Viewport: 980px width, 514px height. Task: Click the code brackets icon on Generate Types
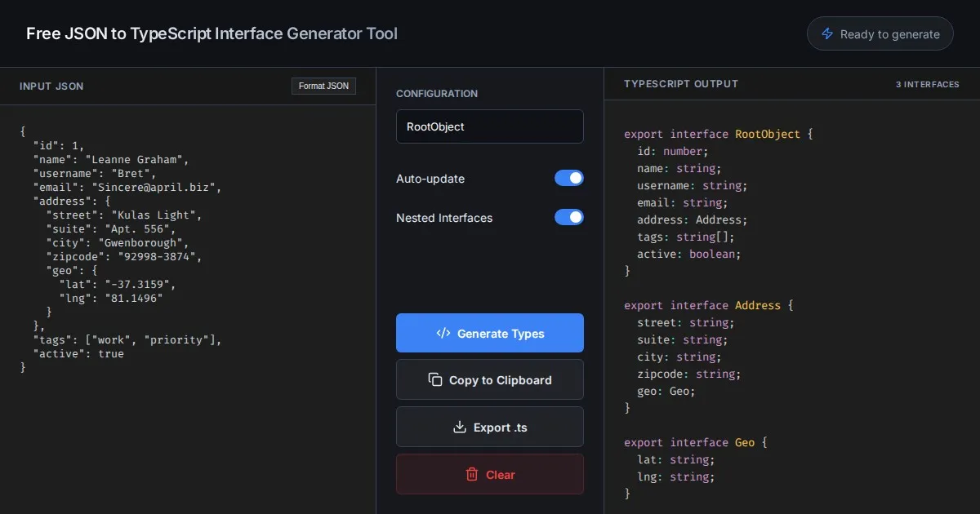(x=443, y=333)
